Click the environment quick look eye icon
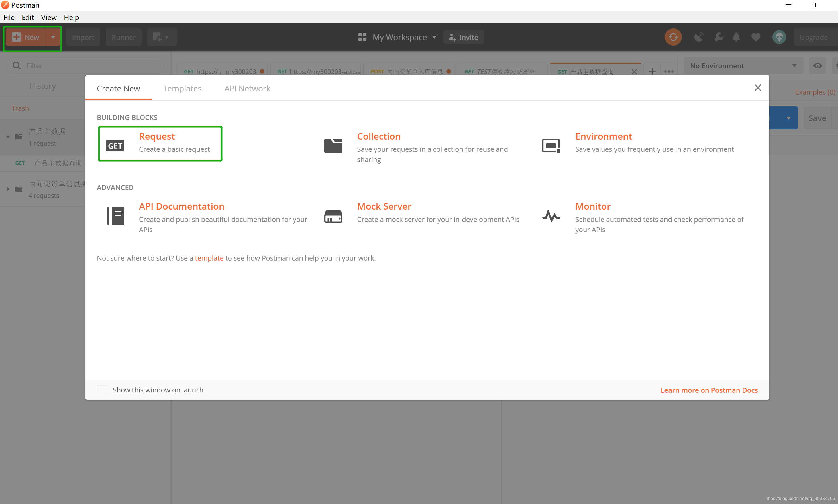This screenshot has height=504, width=838. [x=817, y=65]
